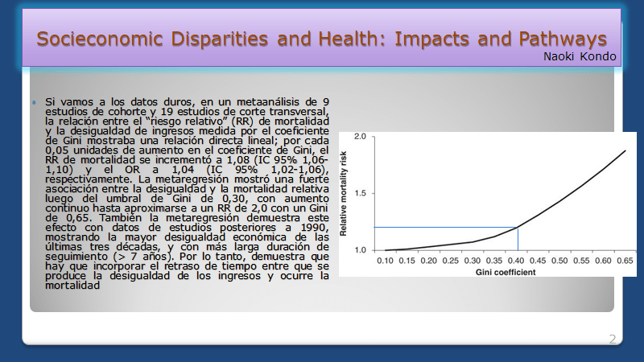Viewport: 644px width, 362px height.
Task: Click the 2.0 value on the y-axis
Action: point(360,138)
